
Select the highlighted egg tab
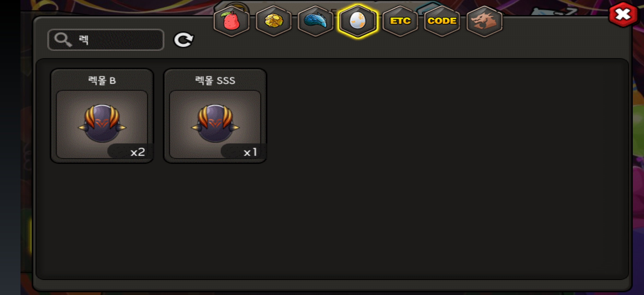pyautogui.click(x=358, y=21)
